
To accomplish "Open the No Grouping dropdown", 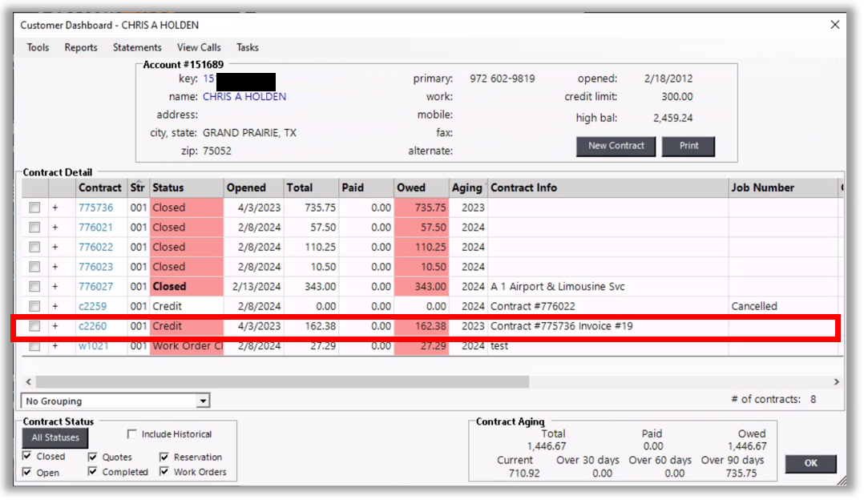I will click(203, 401).
